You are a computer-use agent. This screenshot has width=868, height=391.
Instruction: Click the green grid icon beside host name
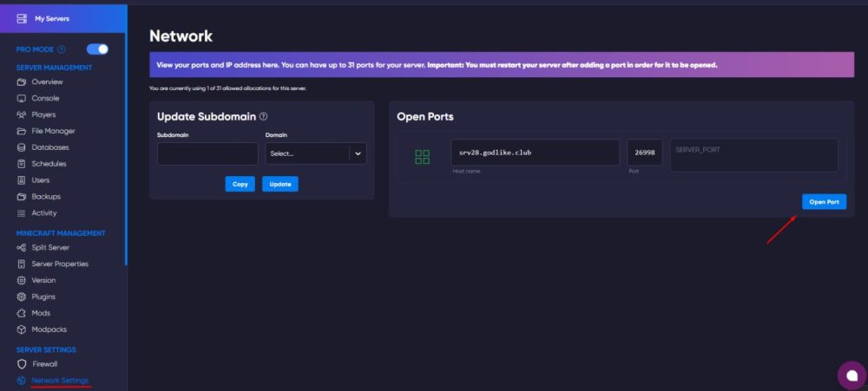tap(422, 157)
